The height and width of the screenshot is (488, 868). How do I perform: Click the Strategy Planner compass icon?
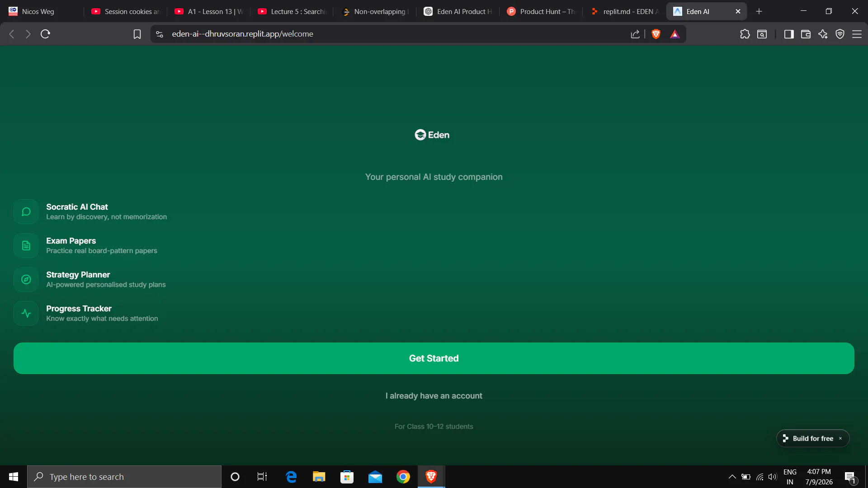(x=26, y=280)
